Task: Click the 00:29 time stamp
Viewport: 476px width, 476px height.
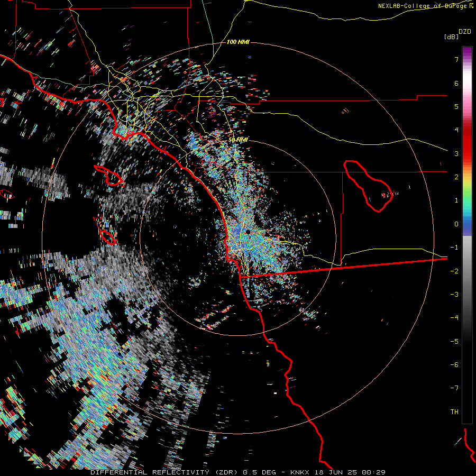Action: point(374,472)
